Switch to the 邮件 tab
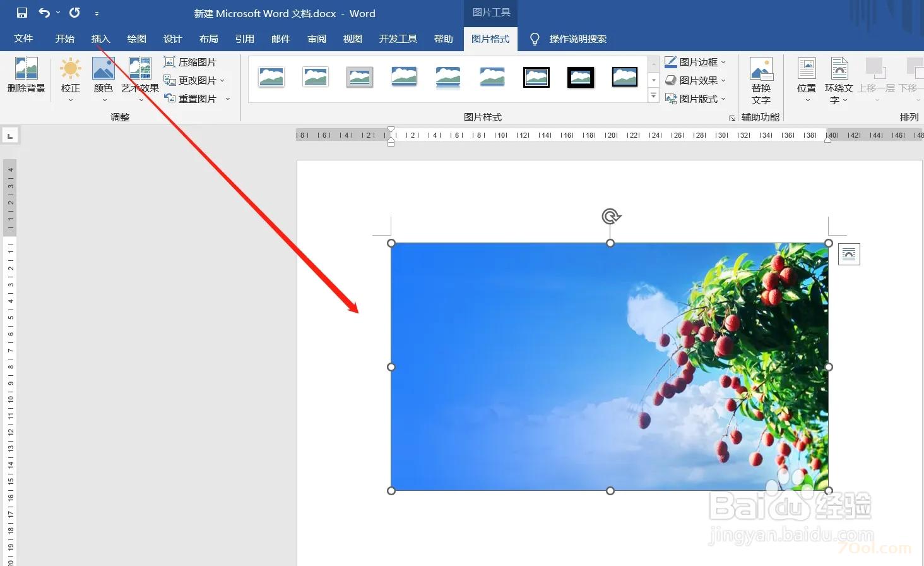Image resolution: width=924 pixels, height=566 pixels. [281, 39]
